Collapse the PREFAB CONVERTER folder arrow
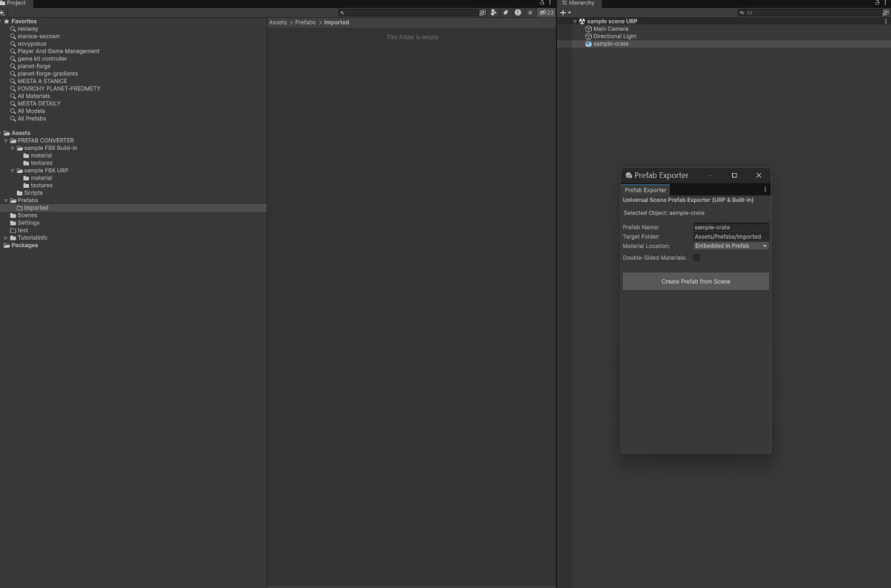This screenshot has height=588, width=891. tap(6, 140)
